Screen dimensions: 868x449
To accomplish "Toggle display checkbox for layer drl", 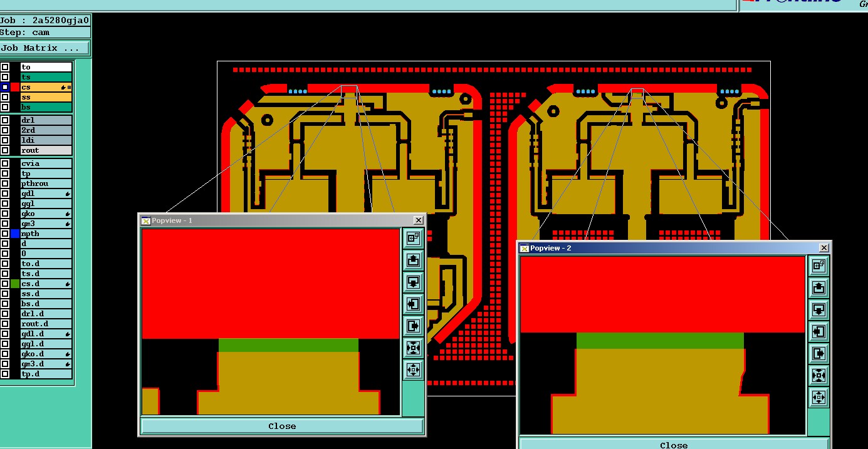I will tap(5, 120).
